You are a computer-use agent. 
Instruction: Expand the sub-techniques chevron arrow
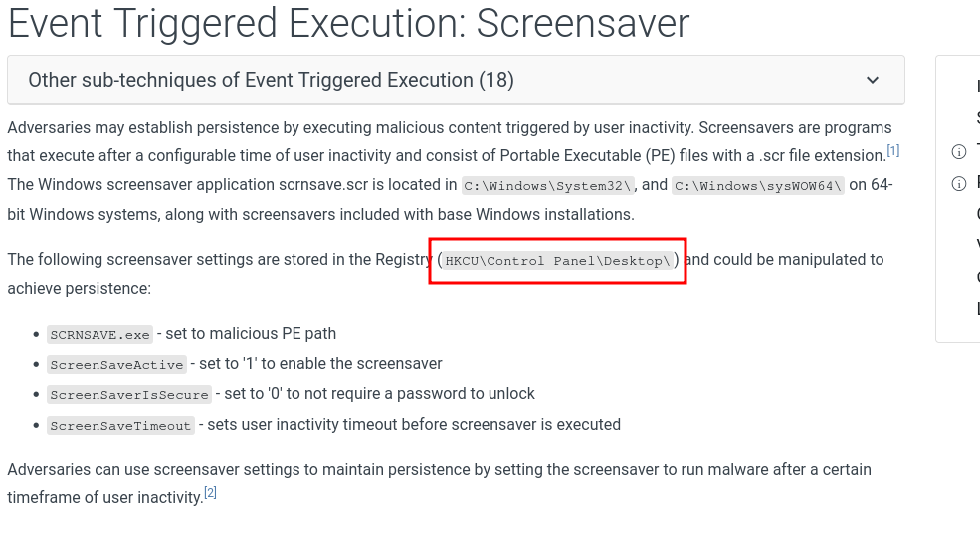click(873, 80)
